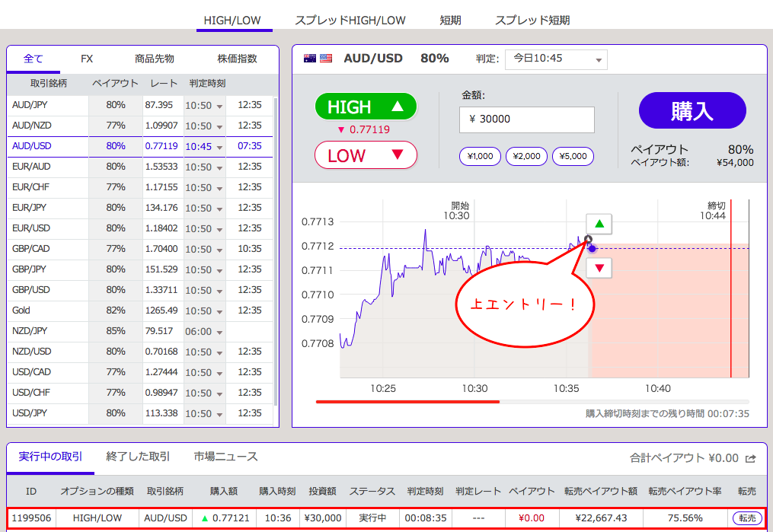Click the red time remaining progress bar
The image size is (773, 532).
[407, 401]
